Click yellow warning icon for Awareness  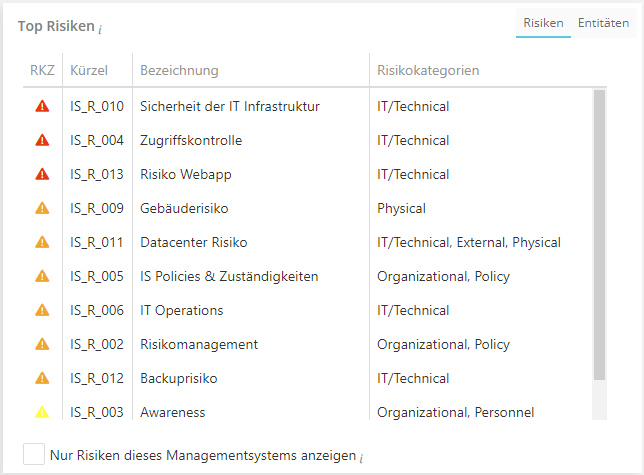tap(42, 412)
